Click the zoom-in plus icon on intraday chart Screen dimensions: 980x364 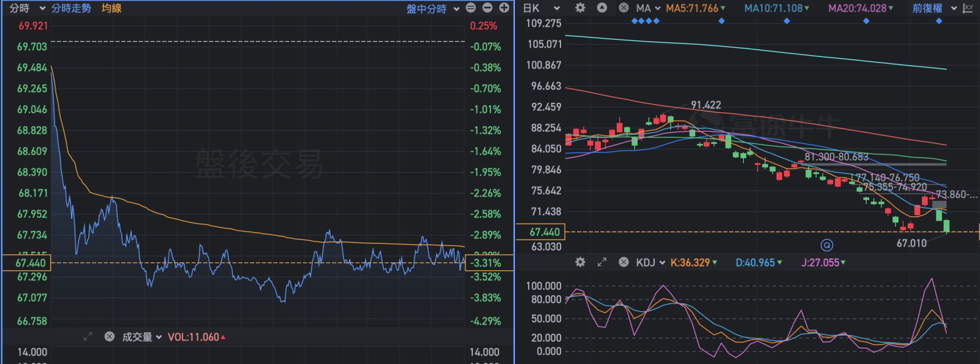504,8
